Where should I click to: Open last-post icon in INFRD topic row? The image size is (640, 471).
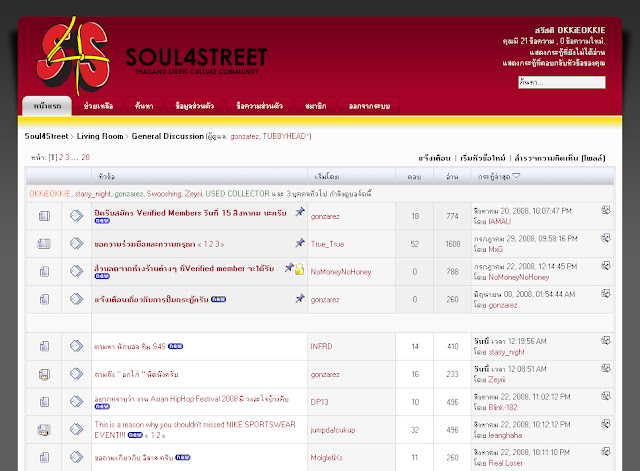point(606,340)
